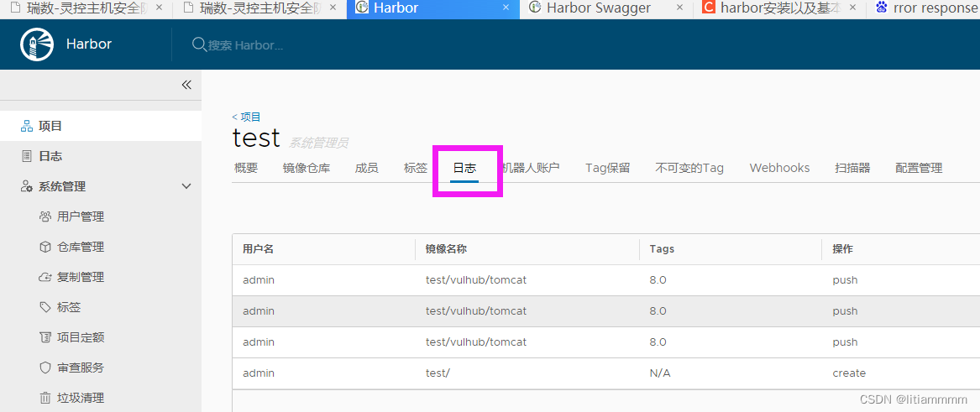The image size is (980, 412).
Task: Click the create operation cell
Action: [849, 373]
